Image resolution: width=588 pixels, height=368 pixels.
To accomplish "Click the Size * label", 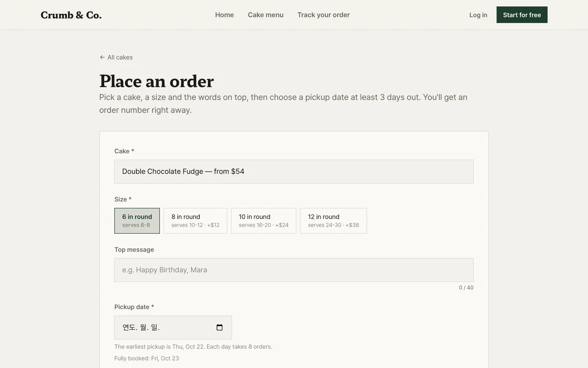I will click(x=123, y=199).
